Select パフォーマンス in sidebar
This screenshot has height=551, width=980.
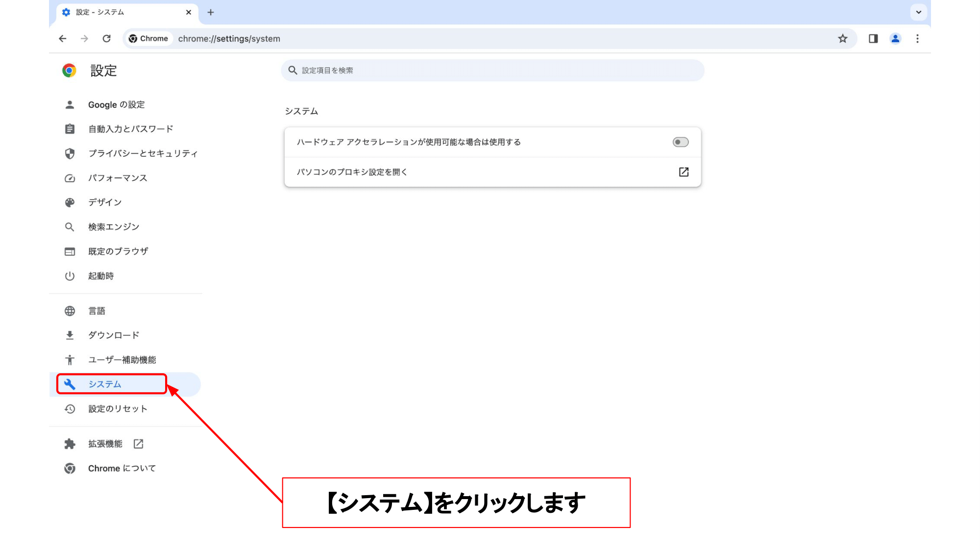click(118, 178)
